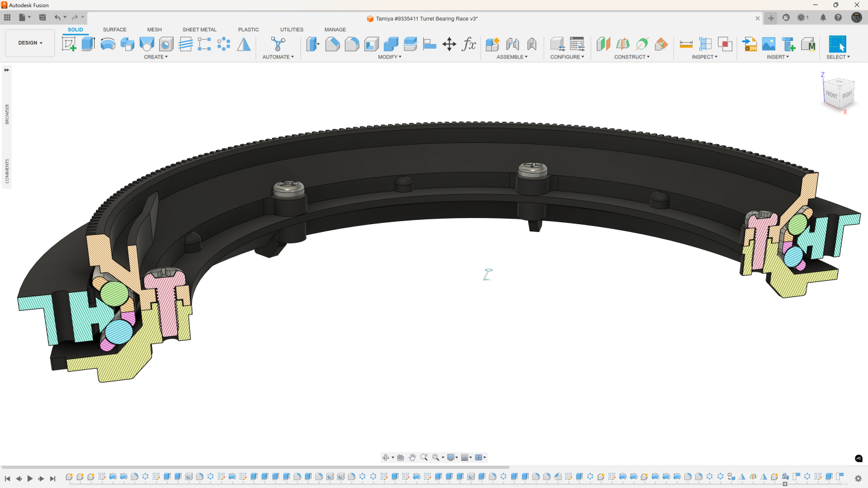Activate the Select tool
Screen dimensions: 868x488
(x=837, y=44)
